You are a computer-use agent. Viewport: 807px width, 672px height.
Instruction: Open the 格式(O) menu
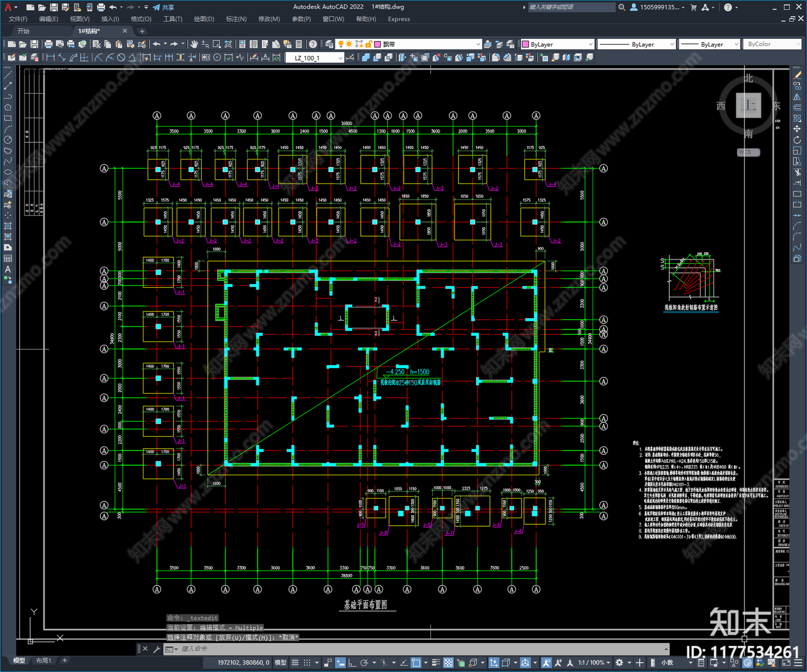point(141,19)
